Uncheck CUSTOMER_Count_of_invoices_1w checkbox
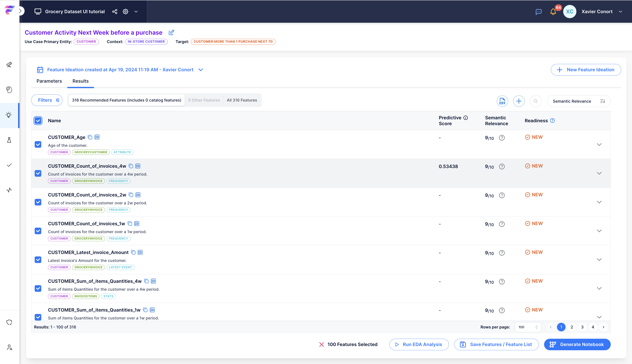632x364 pixels. (38, 231)
